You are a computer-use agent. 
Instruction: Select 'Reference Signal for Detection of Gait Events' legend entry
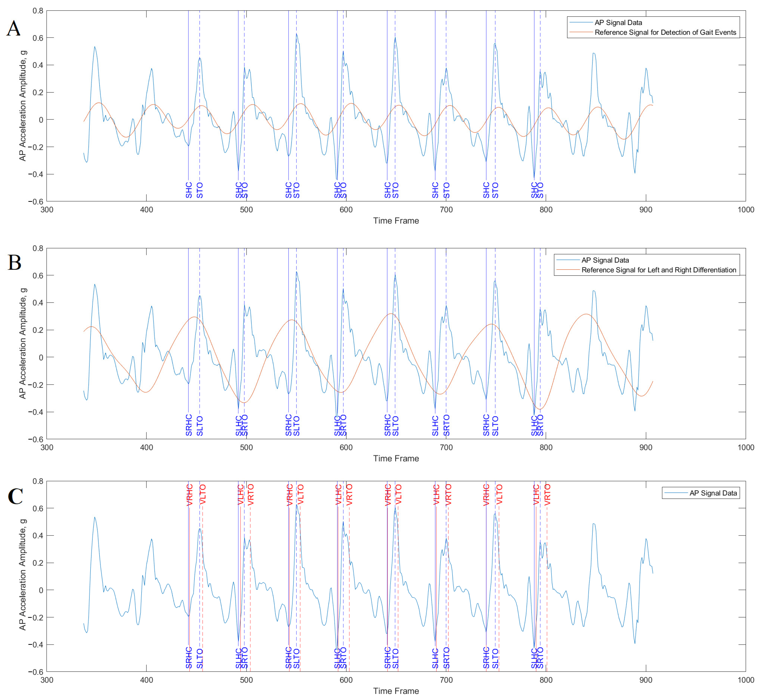click(x=665, y=33)
